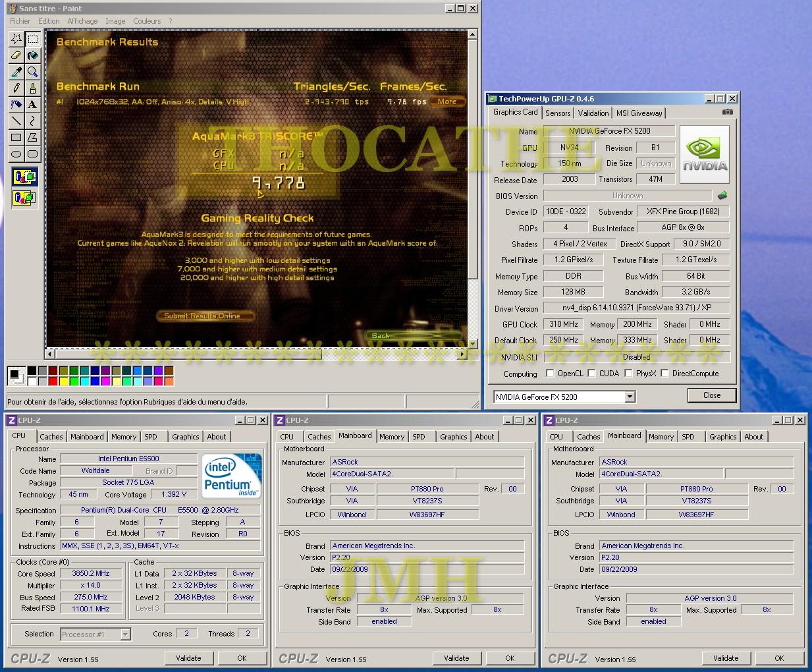Image resolution: width=812 pixels, height=672 pixels.
Task: Choose the straight Line tool
Action: [16, 121]
